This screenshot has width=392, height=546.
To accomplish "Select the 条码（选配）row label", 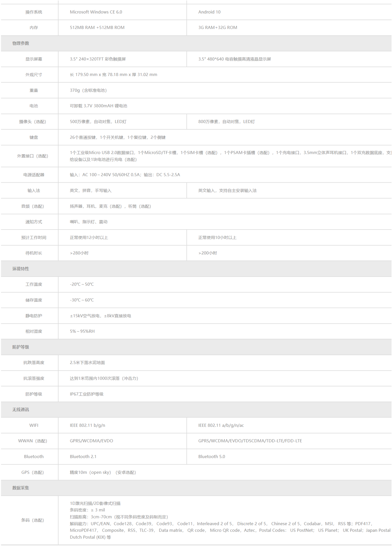I will pos(33,520).
